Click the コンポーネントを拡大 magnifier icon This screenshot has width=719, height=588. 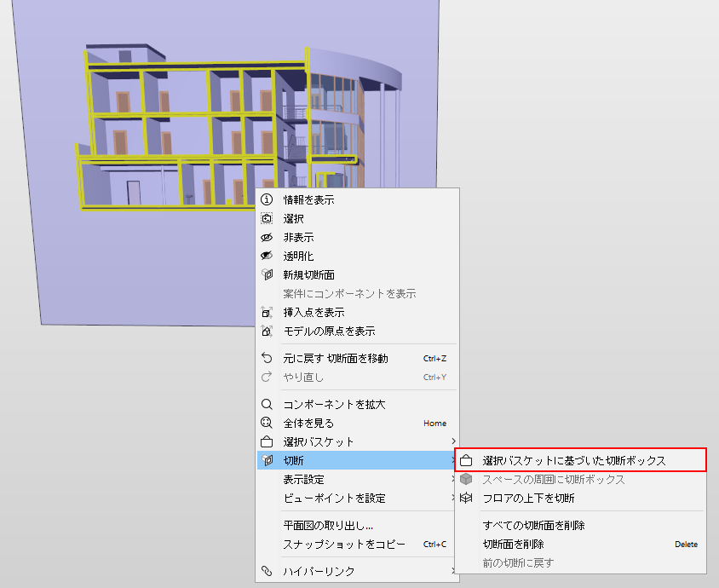point(267,404)
